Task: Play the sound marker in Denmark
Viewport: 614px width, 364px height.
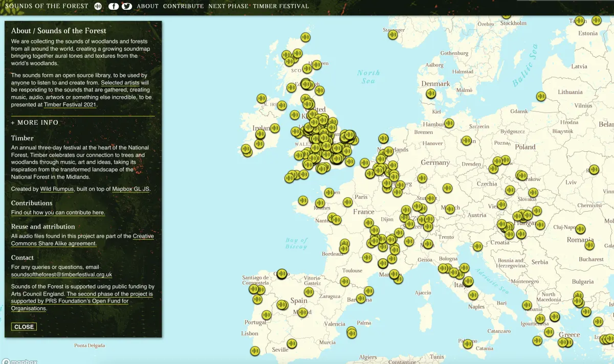Action: 431,94
